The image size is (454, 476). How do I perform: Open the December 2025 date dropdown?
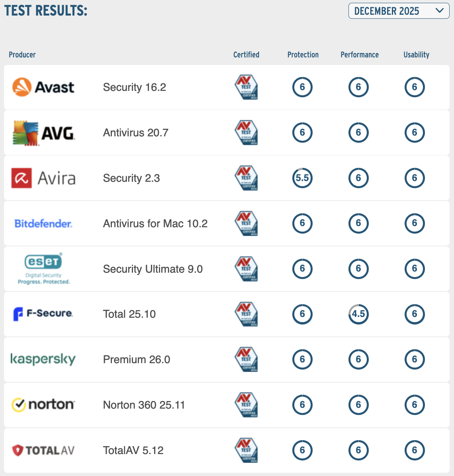399,11
